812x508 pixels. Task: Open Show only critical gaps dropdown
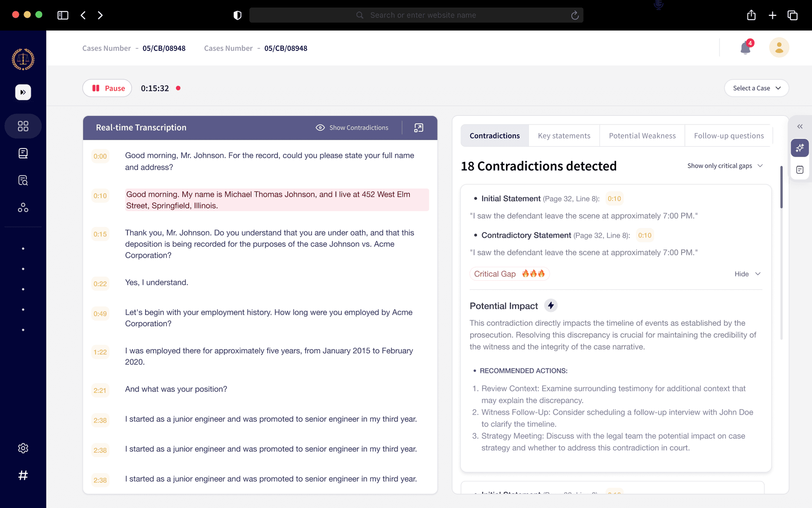[725, 166]
